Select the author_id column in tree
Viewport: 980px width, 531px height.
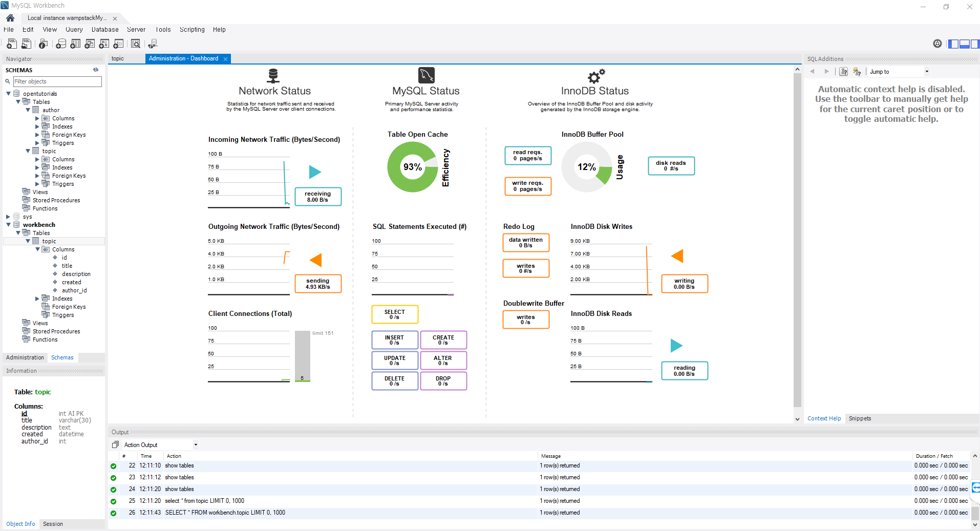(74, 290)
